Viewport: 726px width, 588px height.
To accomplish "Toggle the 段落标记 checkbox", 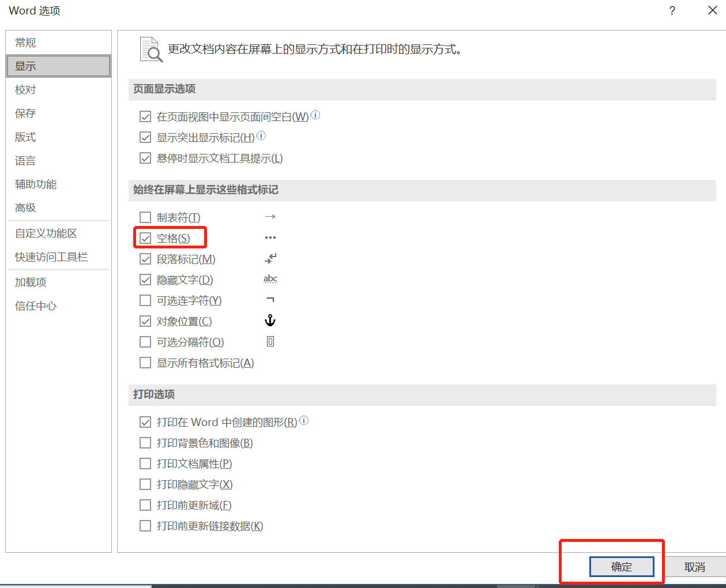I will tap(145, 259).
